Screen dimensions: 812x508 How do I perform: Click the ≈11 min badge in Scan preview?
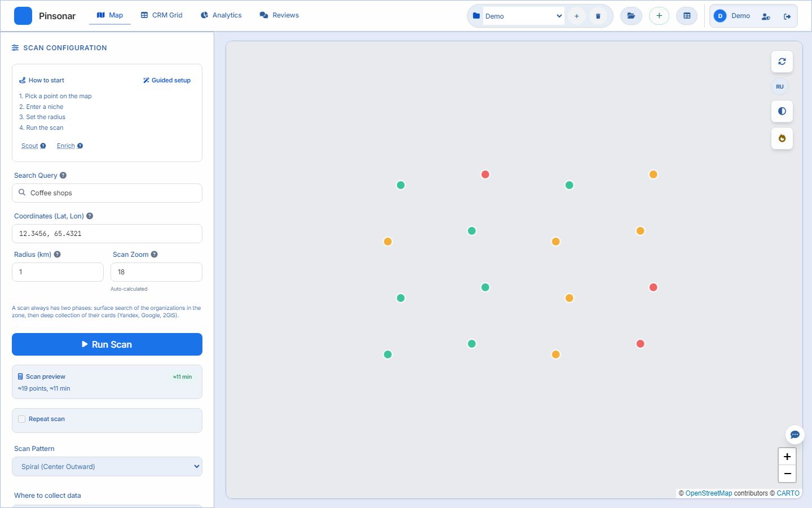click(182, 376)
